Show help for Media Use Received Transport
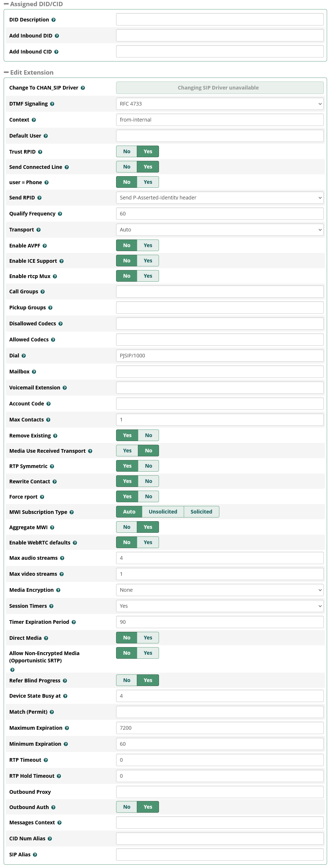This screenshot has width=330, height=868. (90, 451)
